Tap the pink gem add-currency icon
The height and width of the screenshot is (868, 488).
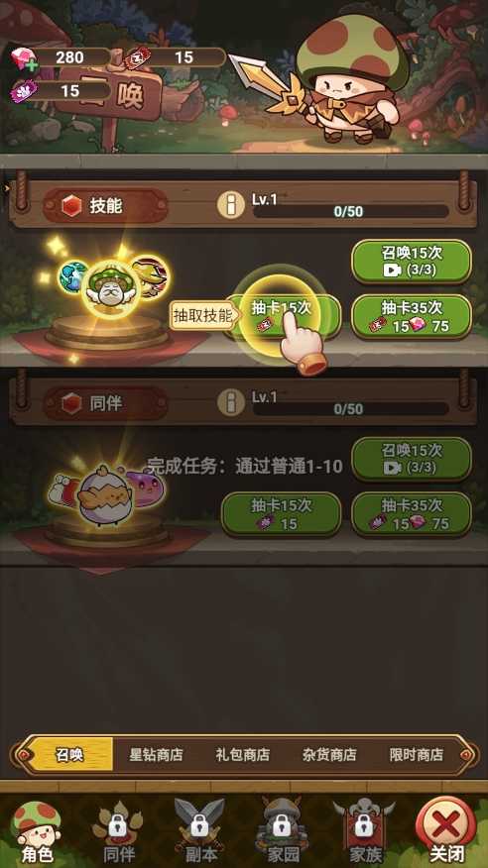[23, 58]
